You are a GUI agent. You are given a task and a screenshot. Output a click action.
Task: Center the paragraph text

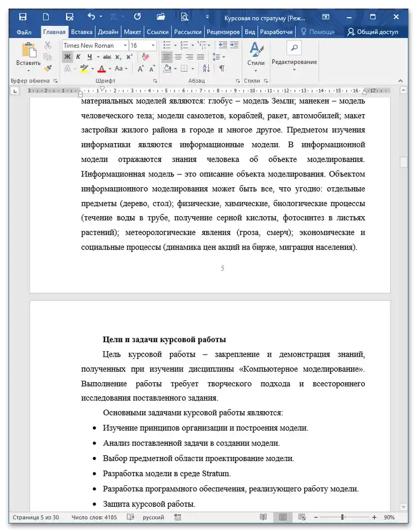(x=178, y=57)
